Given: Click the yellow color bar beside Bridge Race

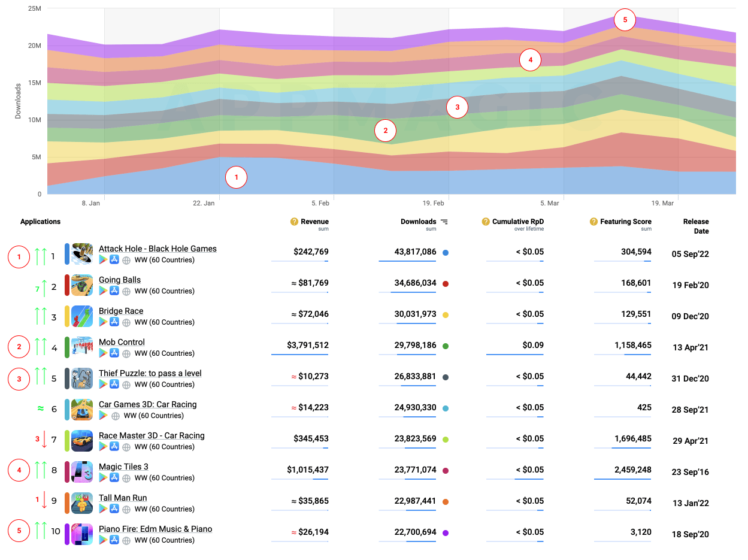Looking at the screenshot, I should (67, 316).
